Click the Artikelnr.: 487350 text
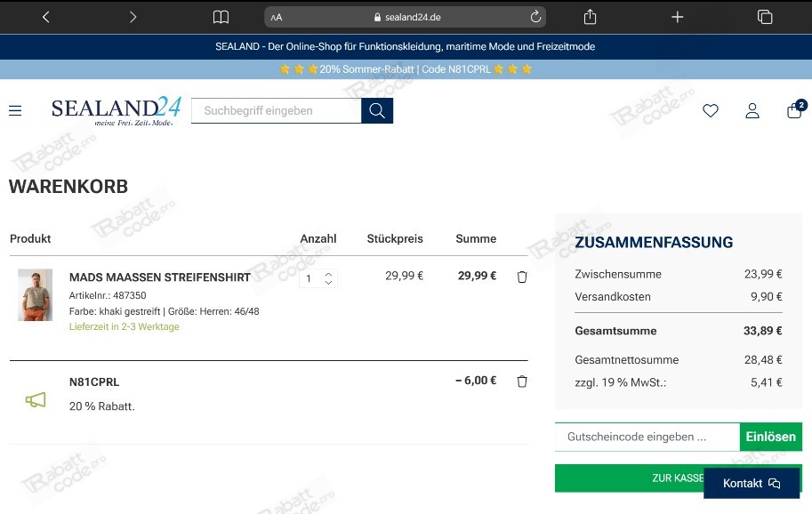 point(108,295)
